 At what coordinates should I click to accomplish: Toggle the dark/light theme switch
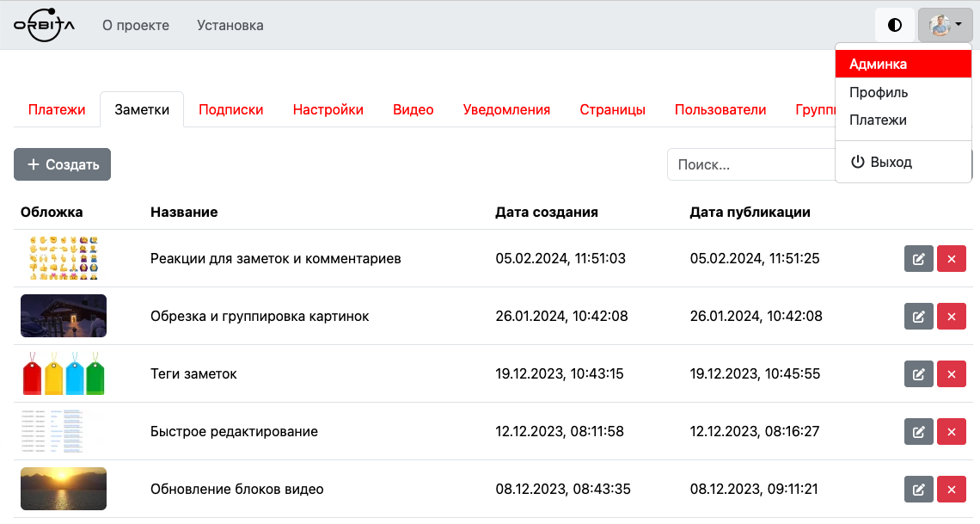coord(895,25)
